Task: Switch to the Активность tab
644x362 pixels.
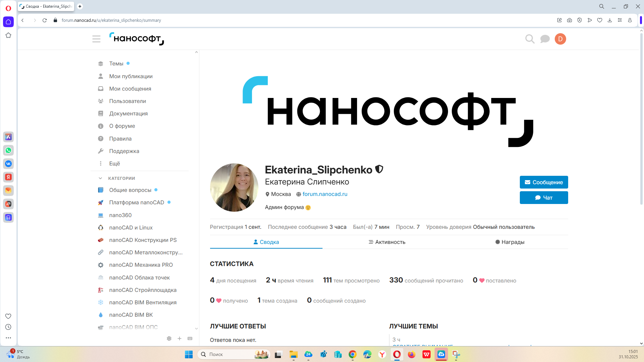Action: point(387,242)
